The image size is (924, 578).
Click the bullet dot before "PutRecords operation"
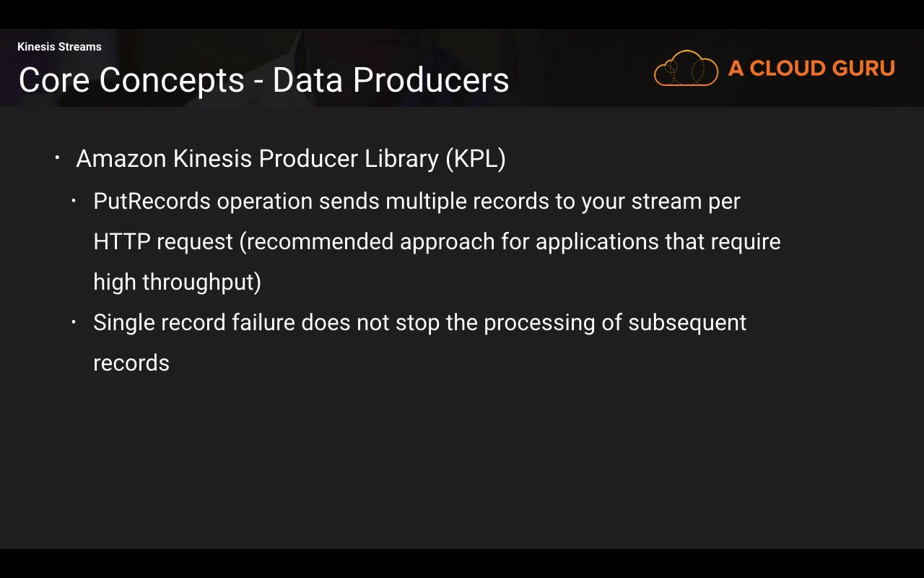(x=74, y=201)
